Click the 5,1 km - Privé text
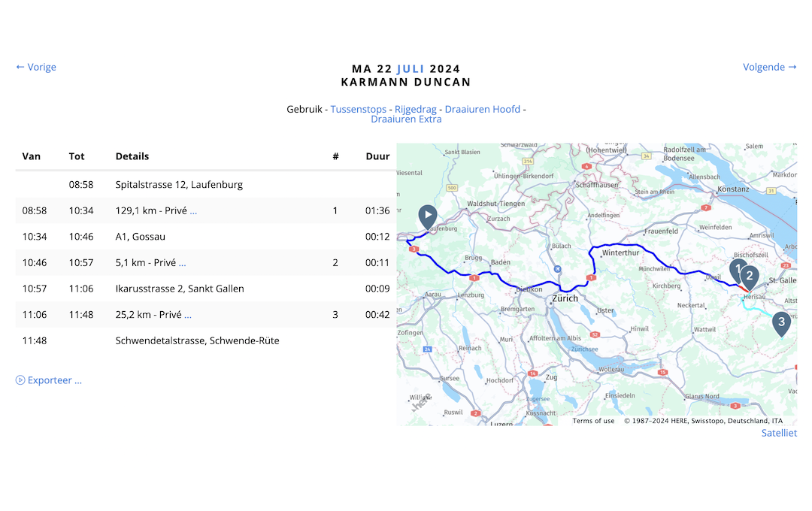This screenshot has width=812, height=511. 146,262
